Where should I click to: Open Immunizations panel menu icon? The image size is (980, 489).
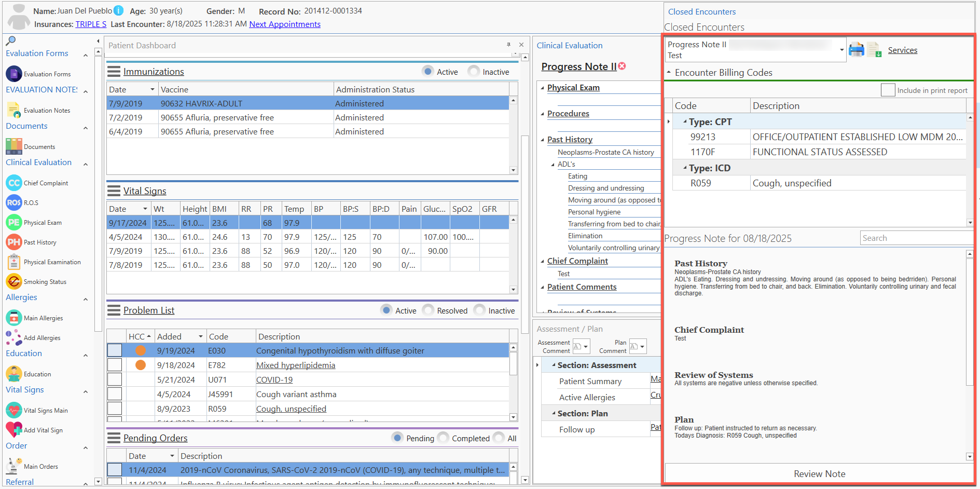click(x=114, y=72)
